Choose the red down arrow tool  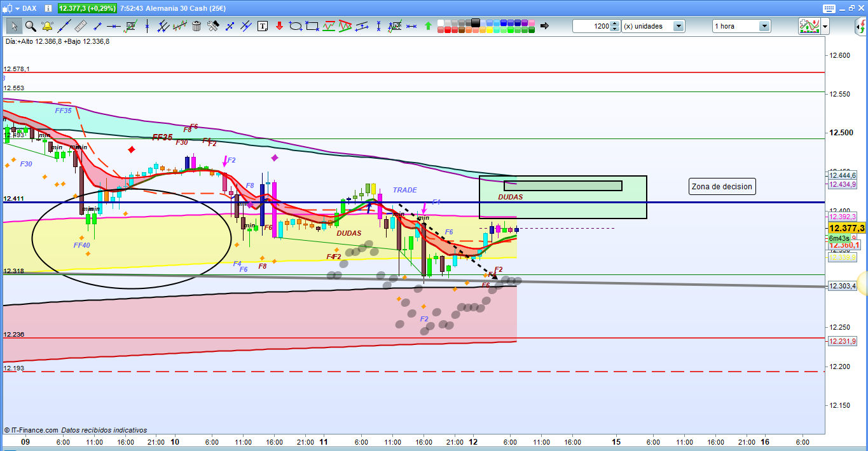point(279,26)
